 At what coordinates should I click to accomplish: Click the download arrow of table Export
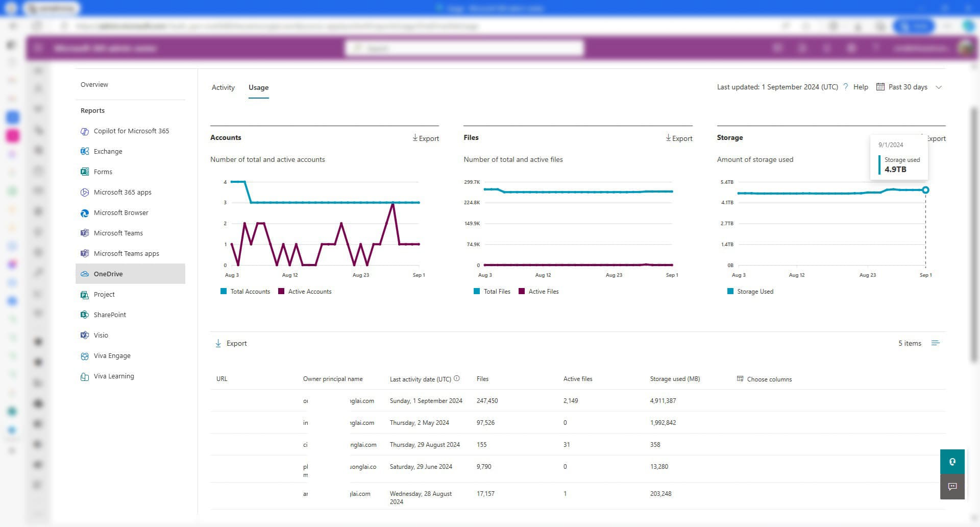coord(218,343)
